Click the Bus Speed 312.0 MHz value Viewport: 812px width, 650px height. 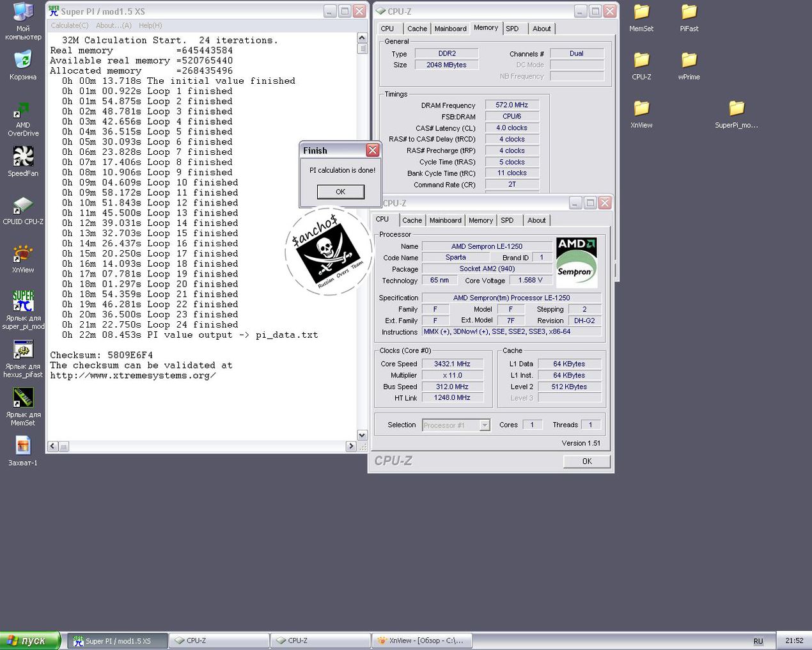point(453,386)
